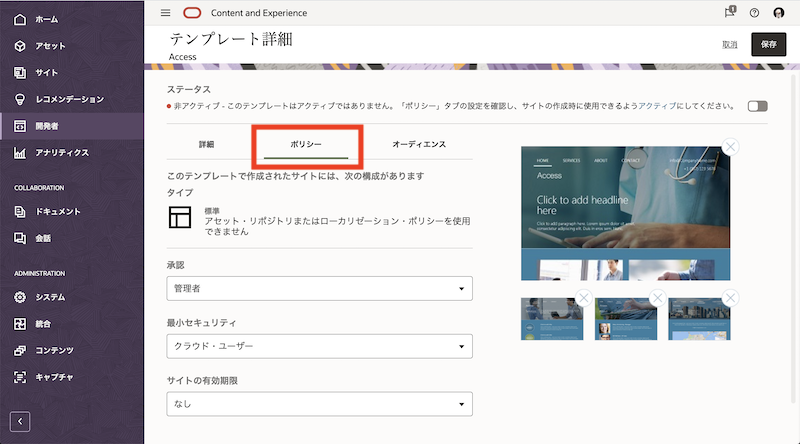Click the 保存 button
The image size is (800, 444).
(768, 44)
